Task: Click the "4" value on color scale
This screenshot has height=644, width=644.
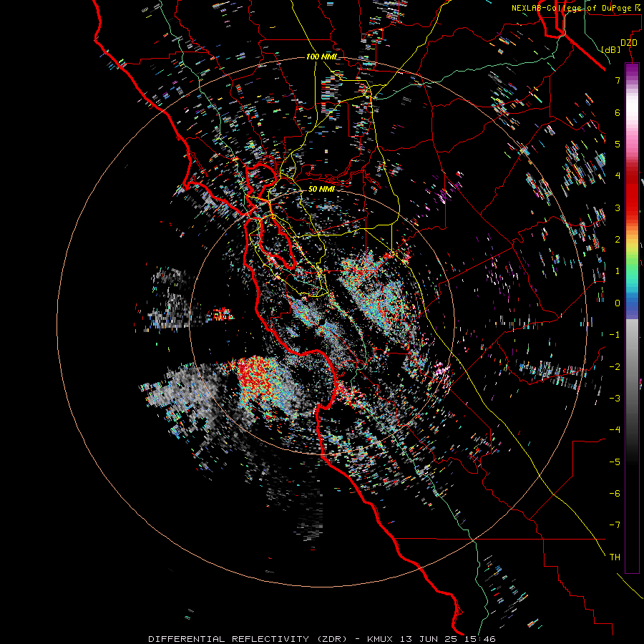Action: [x=618, y=176]
